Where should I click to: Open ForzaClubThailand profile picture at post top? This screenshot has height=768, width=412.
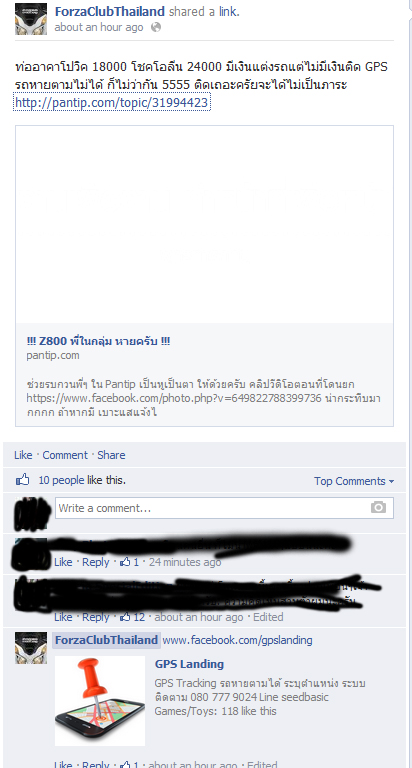[31, 19]
